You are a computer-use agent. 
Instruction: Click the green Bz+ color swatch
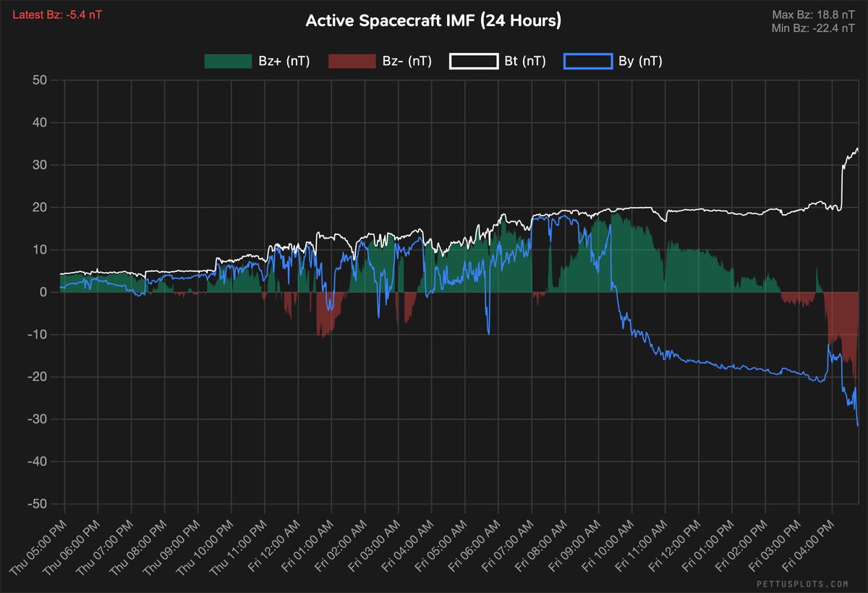point(229,61)
